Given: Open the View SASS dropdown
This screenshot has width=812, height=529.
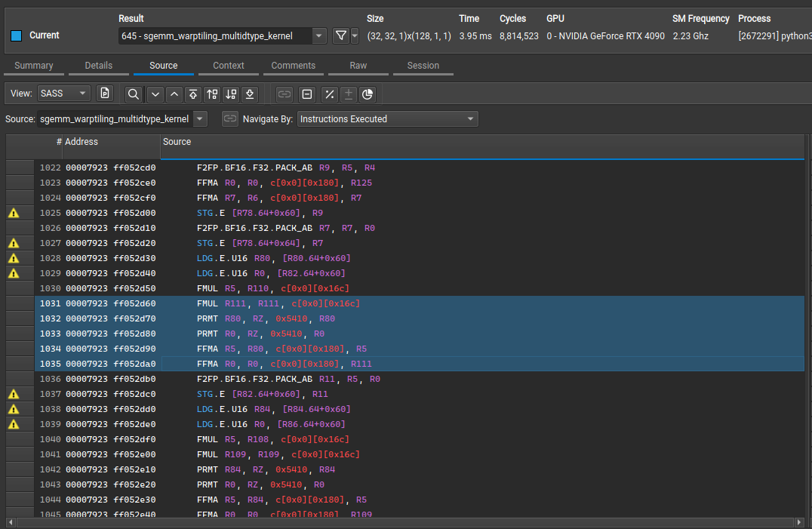Looking at the screenshot, I should (x=63, y=94).
